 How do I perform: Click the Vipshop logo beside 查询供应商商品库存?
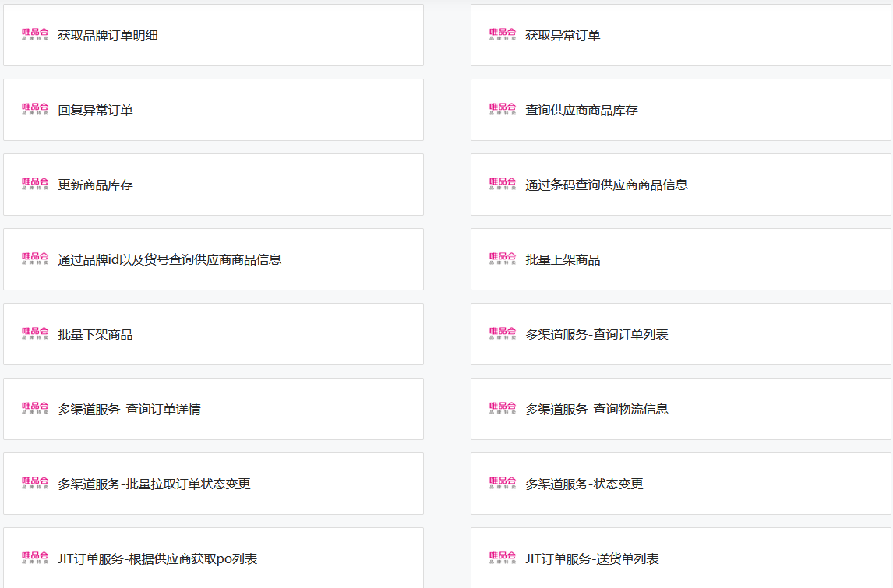[x=503, y=110]
